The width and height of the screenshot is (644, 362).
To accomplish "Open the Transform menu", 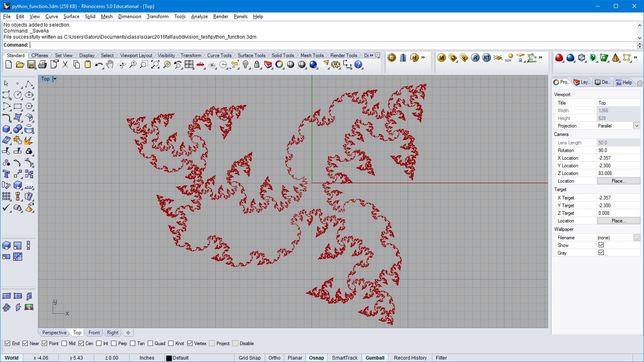I will click(157, 16).
